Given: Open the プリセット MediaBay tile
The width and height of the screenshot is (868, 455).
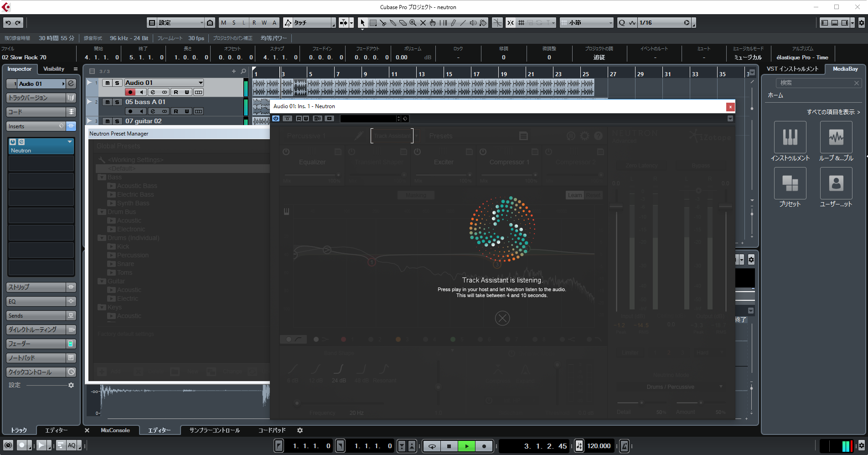Looking at the screenshot, I should [790, 183].
